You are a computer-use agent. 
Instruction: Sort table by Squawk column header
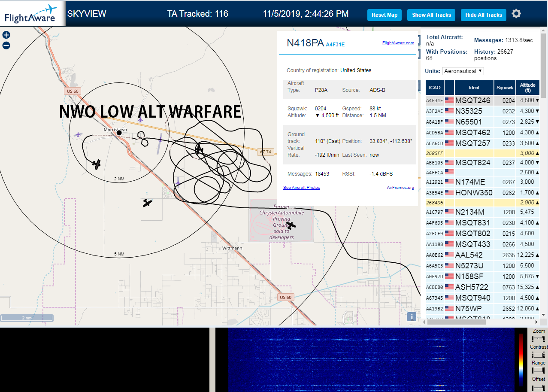tap(505, 88)
